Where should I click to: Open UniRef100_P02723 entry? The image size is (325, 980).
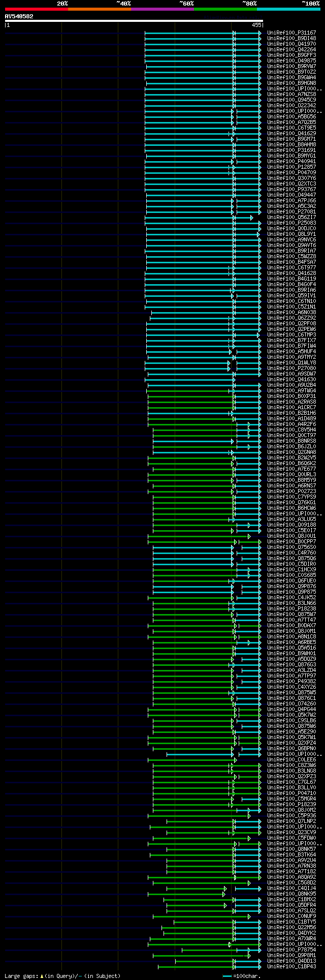tap(291, 491)
